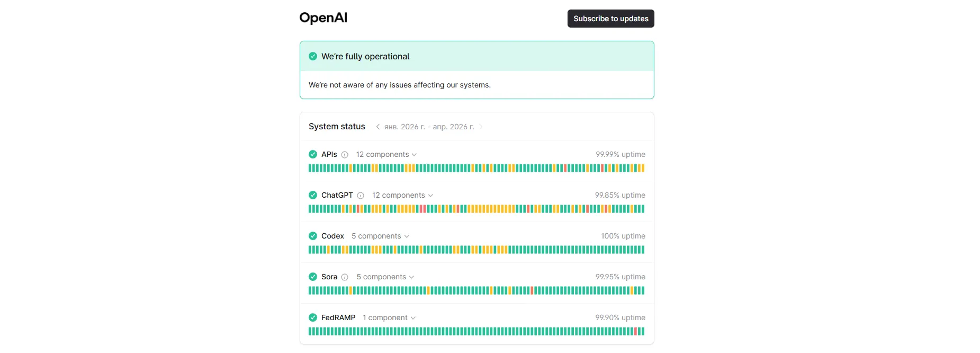Click the Codex uptime history bar
The width and height of the screenshot is (980, 353).
tap(476, 250)
